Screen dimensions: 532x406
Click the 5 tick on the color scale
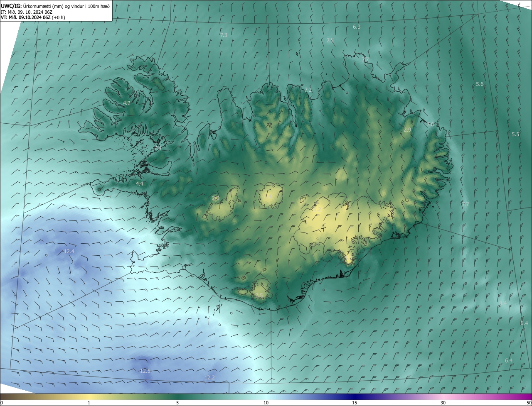tap(177, 403)
